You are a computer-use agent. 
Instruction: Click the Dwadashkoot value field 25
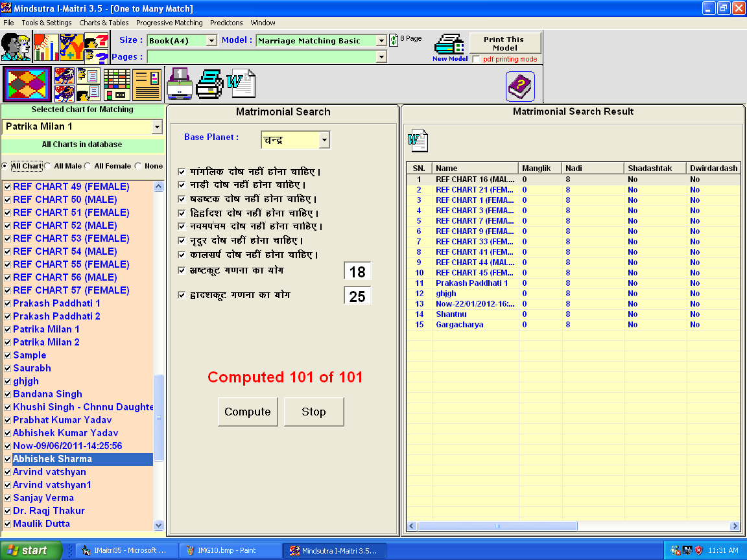357,296
